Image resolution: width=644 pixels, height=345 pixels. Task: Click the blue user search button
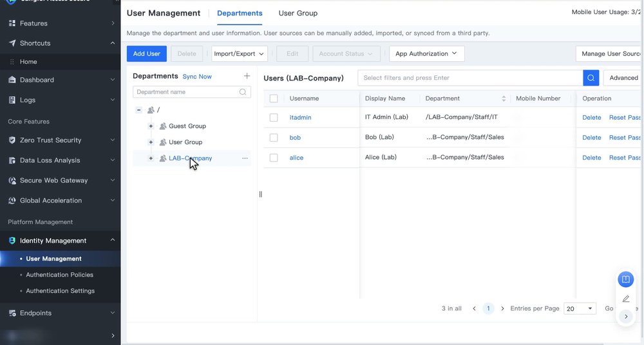(x=591, y=78)
